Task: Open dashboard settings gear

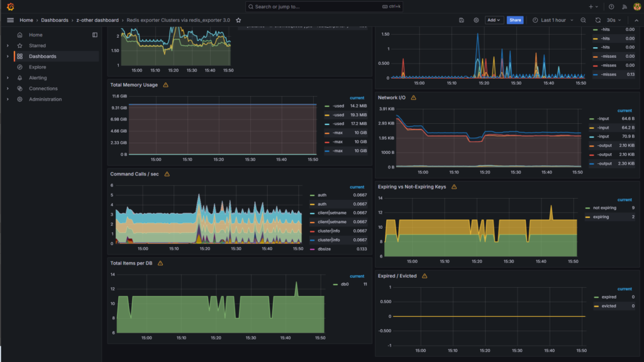Action: pos(476,20)
